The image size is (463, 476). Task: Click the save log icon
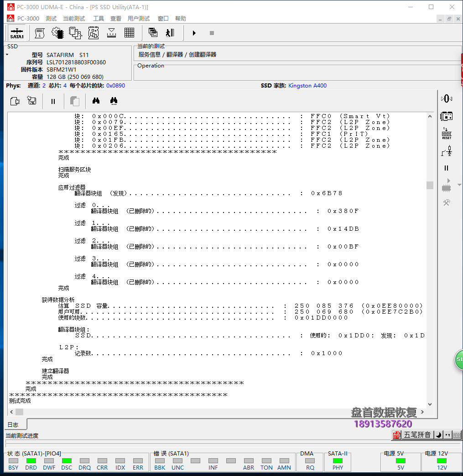(x=31, y=100)
